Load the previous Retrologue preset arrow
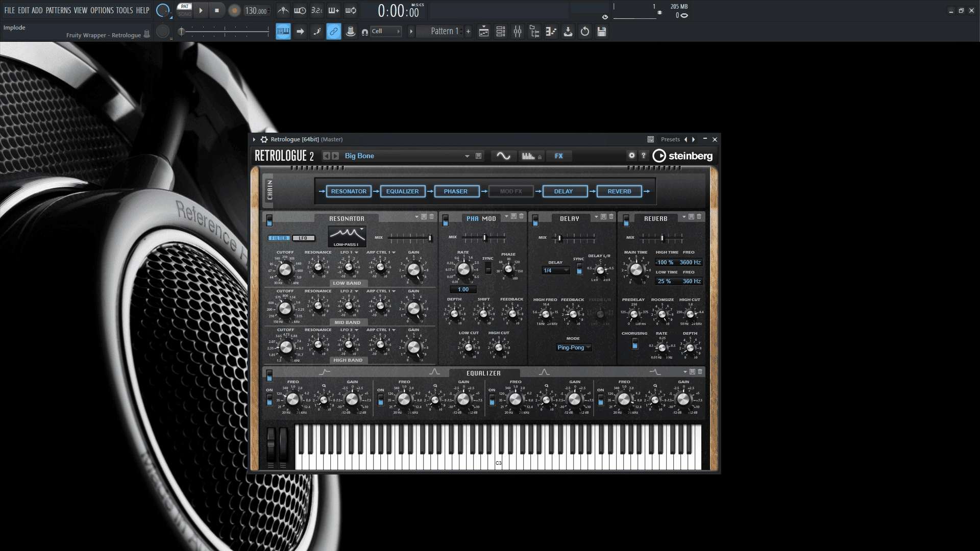980x551 pixels. 327,156
